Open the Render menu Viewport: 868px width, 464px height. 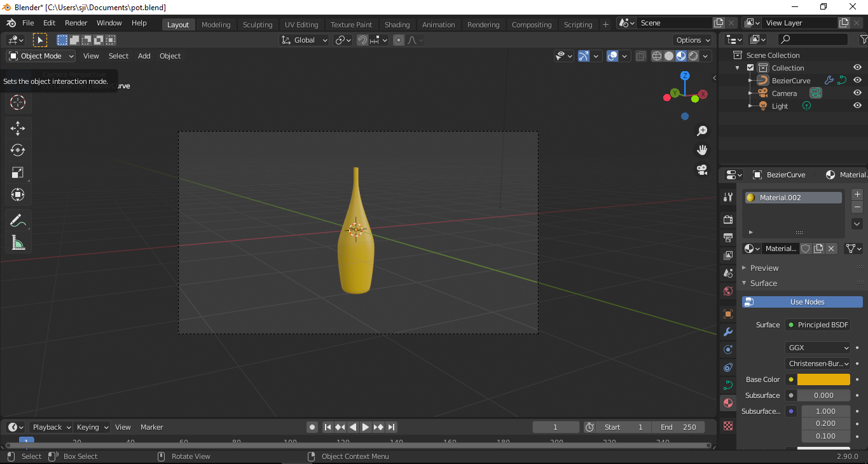76,23
